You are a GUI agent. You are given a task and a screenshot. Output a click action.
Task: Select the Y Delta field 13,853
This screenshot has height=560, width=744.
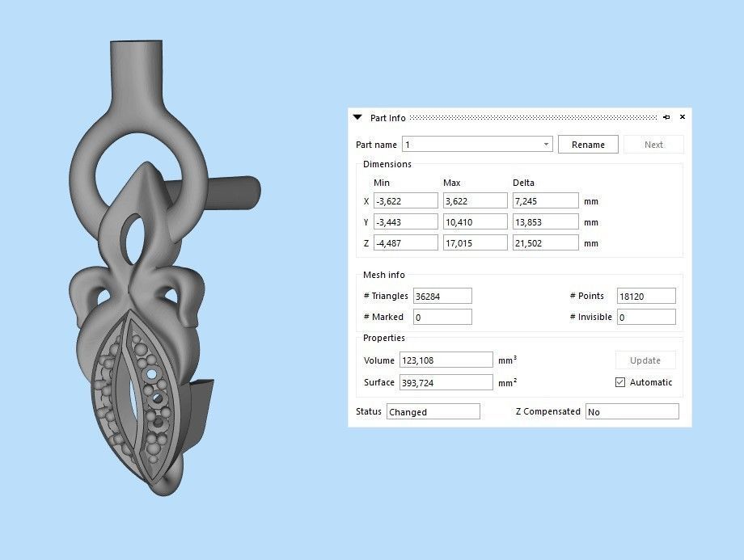[545, 221]
